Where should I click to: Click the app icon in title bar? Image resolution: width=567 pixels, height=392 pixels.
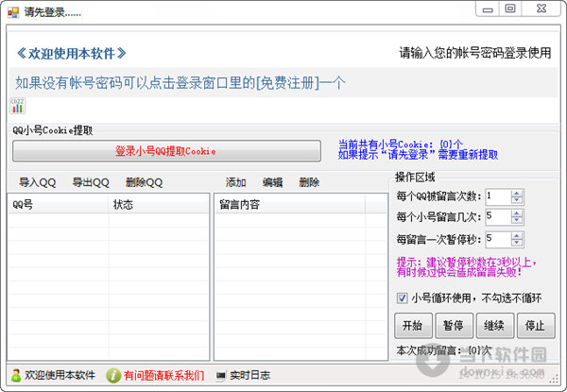click(x=13, y=12)
